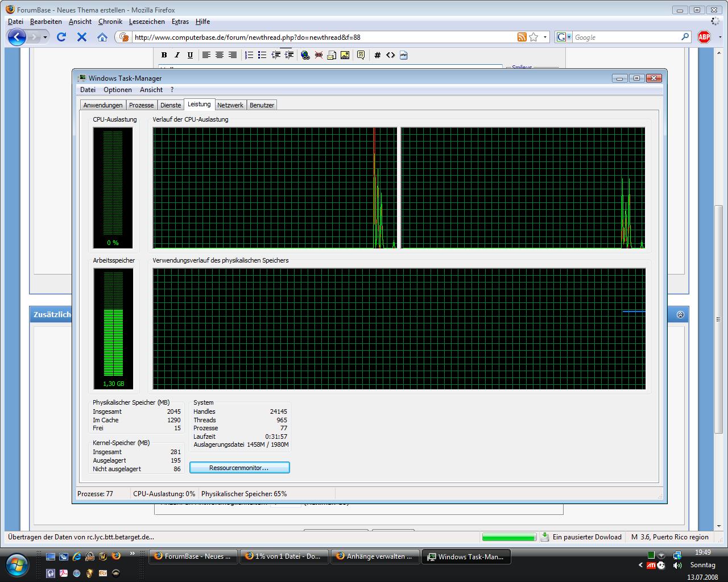Collapse the Zusätzliche options panel chevron
The height and width of the screenshot is (582, 728).
point(680,314)
